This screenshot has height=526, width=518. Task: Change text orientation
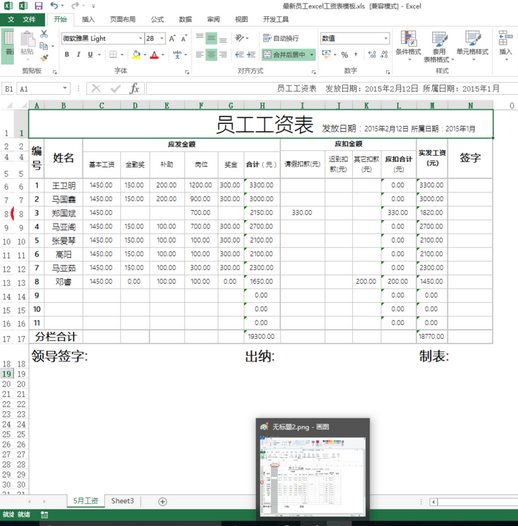click(x=240, y=38)
